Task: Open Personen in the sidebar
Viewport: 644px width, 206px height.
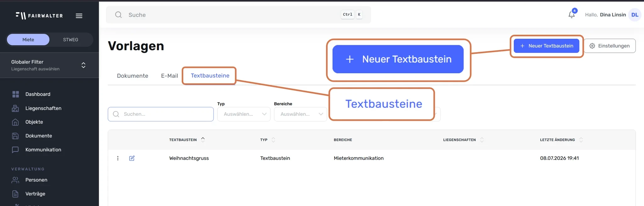Action: tap(36, 180)
